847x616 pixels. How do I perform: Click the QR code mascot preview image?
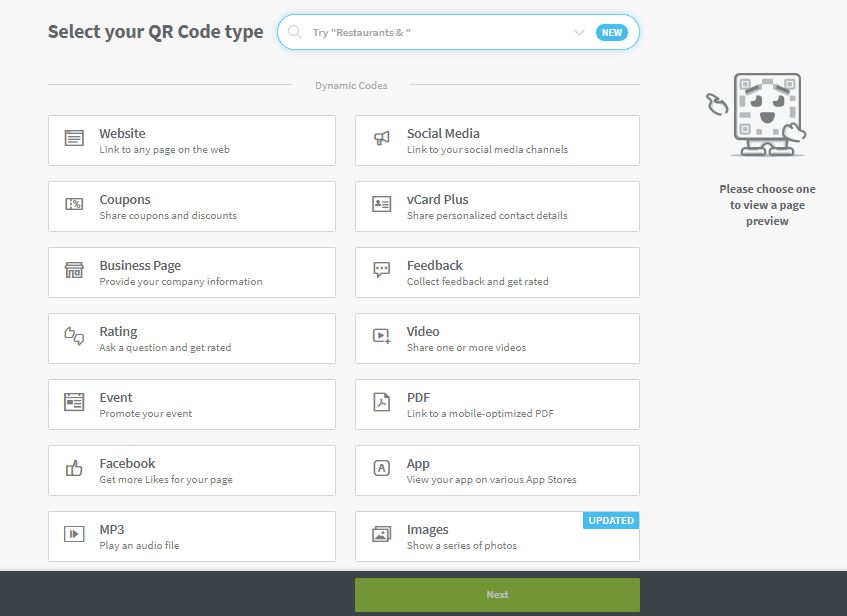pyautogui.click(x=756, y=115)
